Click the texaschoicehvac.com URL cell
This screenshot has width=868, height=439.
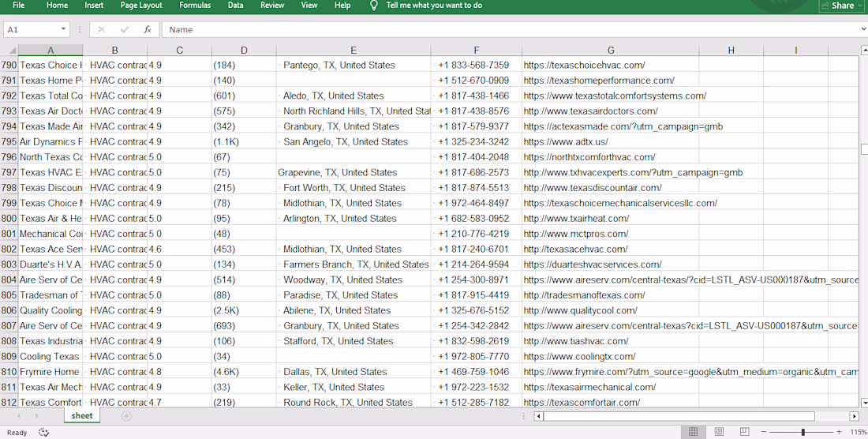pyautogui.click(x=611, y=65)
